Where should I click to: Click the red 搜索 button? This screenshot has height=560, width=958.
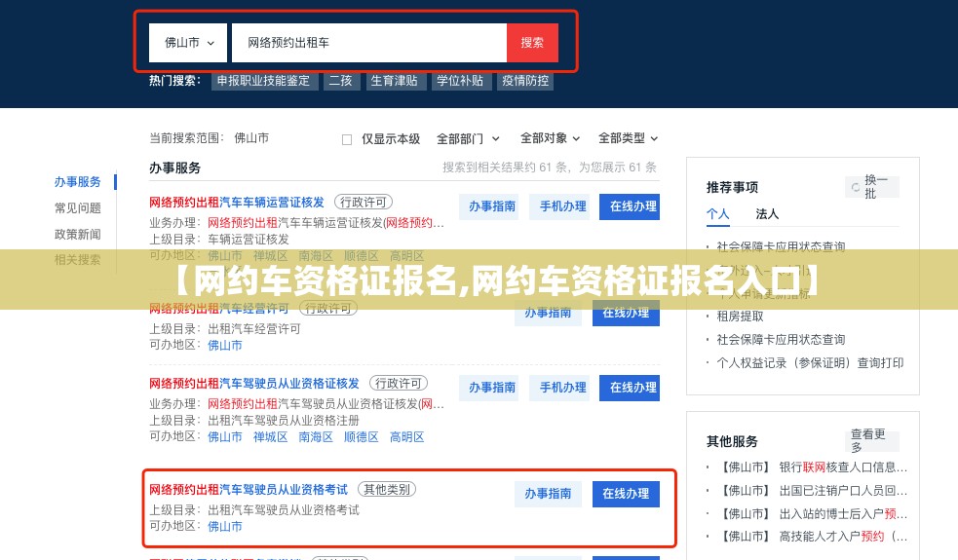pyautogui.click(x=532, y=43)
